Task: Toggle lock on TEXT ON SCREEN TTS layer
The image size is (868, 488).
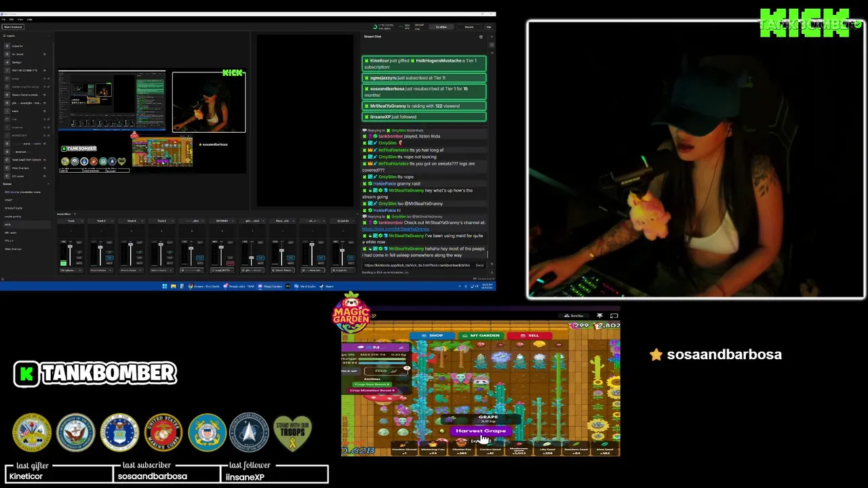Action: coord(45,70)
